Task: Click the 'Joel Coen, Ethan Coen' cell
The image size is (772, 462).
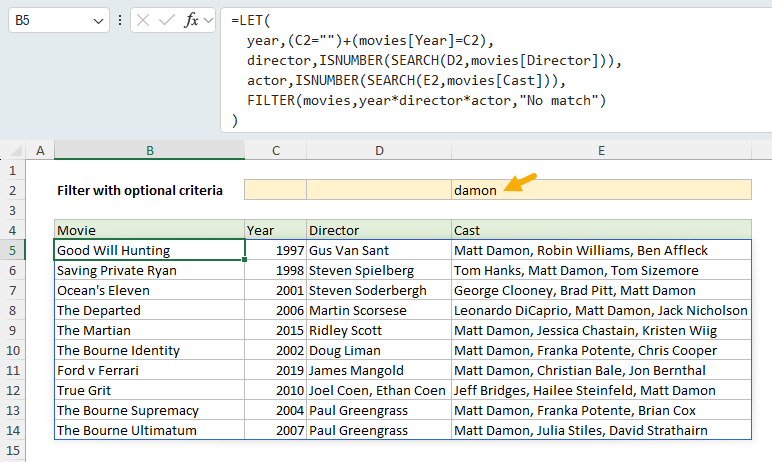Action: 379,390
